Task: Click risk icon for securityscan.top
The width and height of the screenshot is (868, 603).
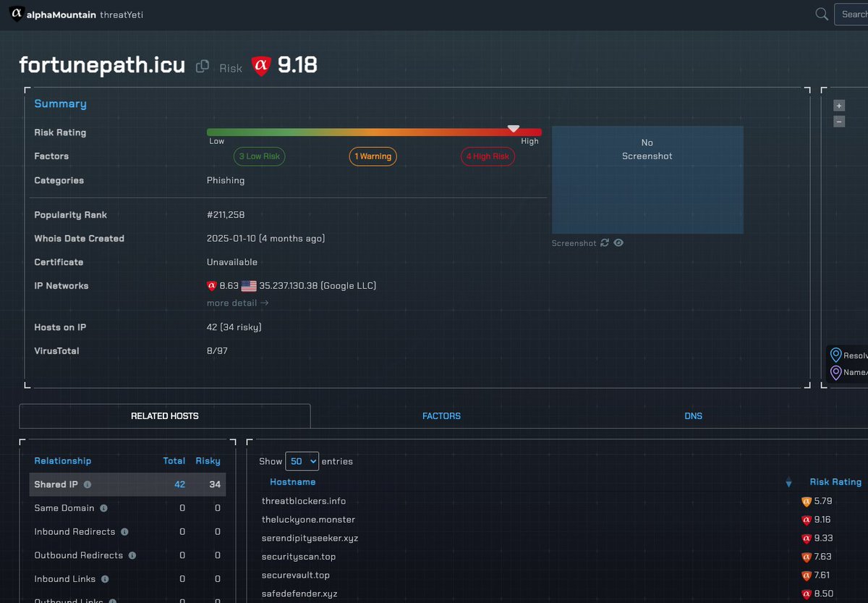Action: pos(807,557)
